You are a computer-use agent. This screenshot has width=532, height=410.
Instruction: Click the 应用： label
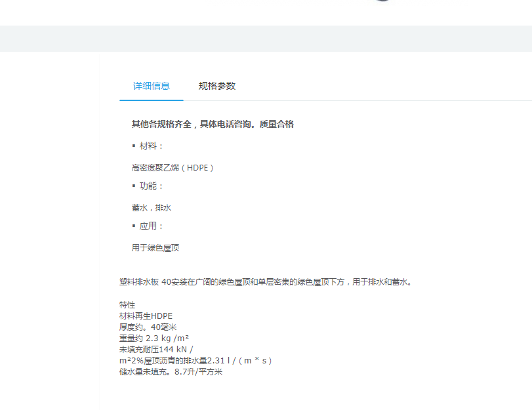[x=152, y=226]
